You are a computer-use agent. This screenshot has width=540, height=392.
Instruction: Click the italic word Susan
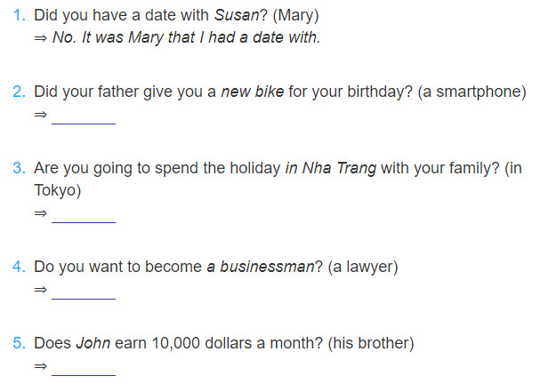pos(237,15)
